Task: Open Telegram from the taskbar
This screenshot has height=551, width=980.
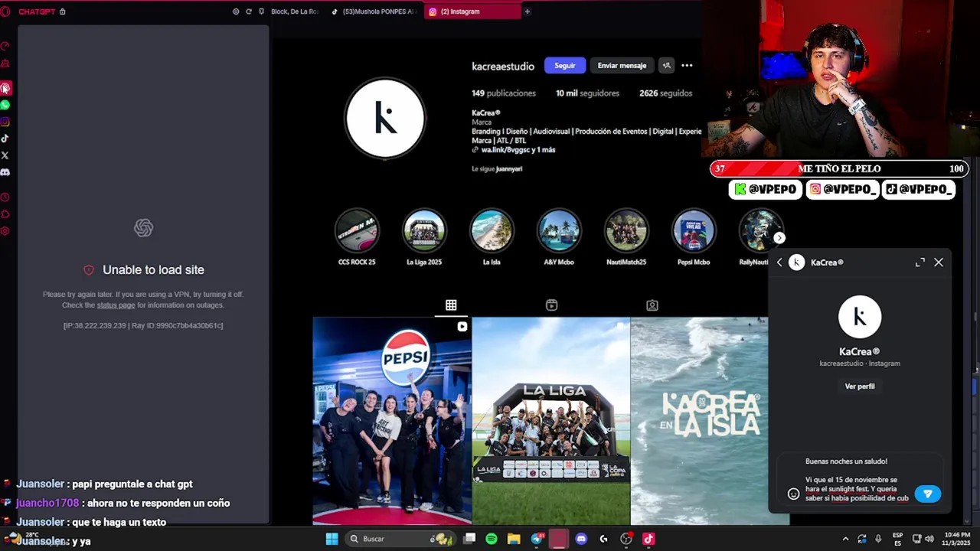Action: (537, 539)
